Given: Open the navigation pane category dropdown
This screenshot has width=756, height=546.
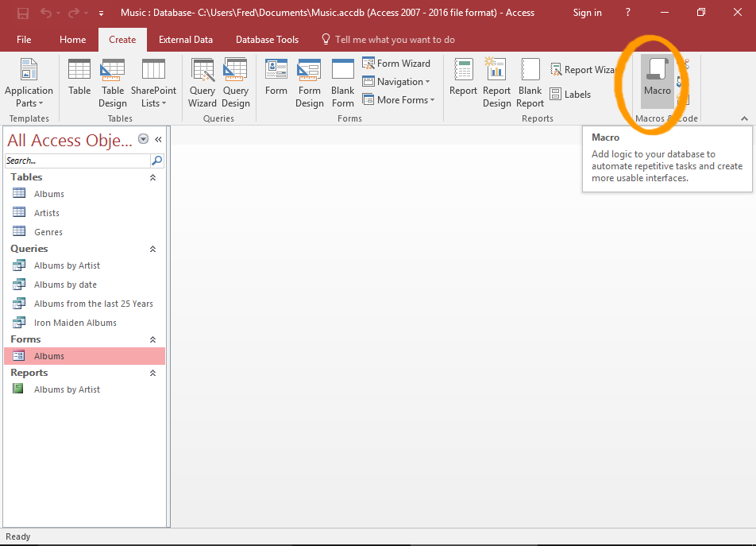Looking at the screenshot, I should click(x=143, y=139).
